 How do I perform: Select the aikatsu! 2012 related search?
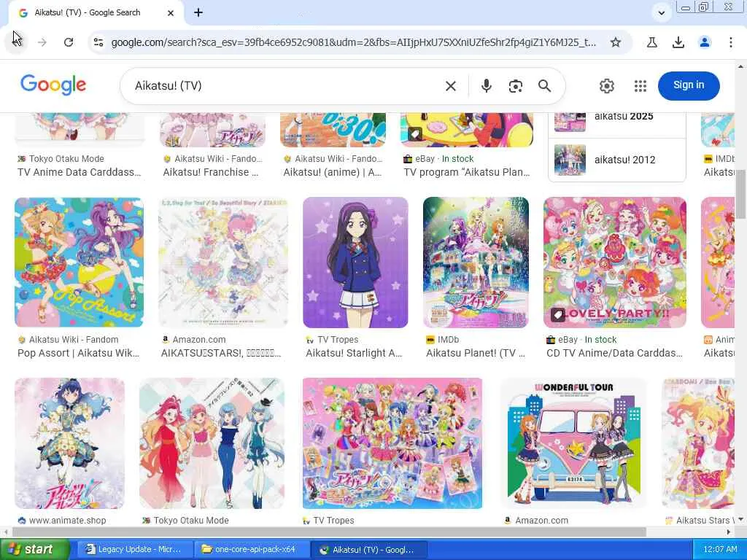tap(617, 160)
